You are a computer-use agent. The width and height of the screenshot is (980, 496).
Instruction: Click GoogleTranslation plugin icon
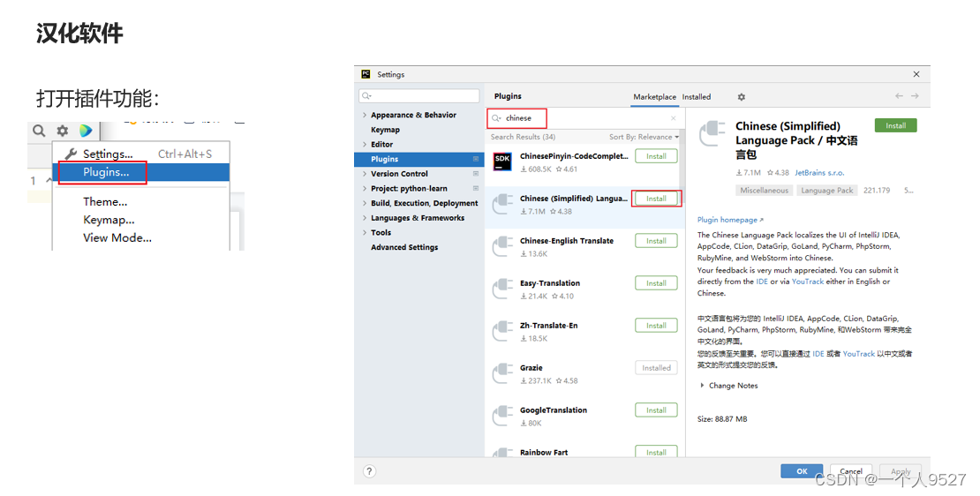[x=502, y=416]
